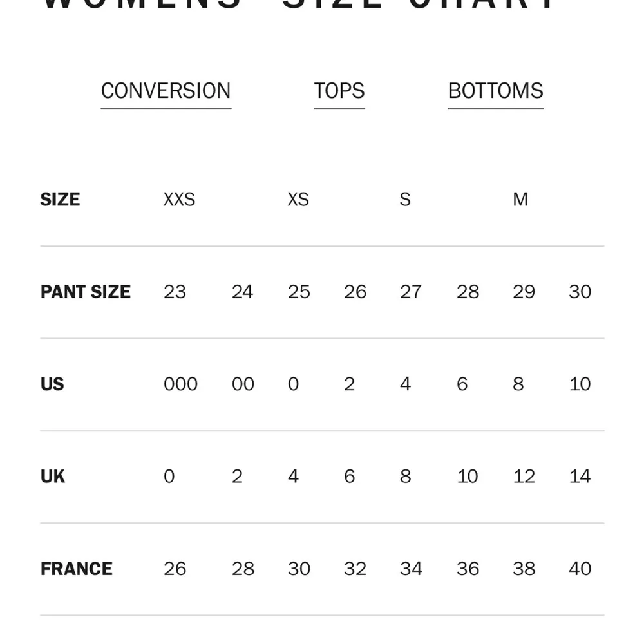Click the SIZE row header
This screenshot has height=644, width=644.
[60, 200]
